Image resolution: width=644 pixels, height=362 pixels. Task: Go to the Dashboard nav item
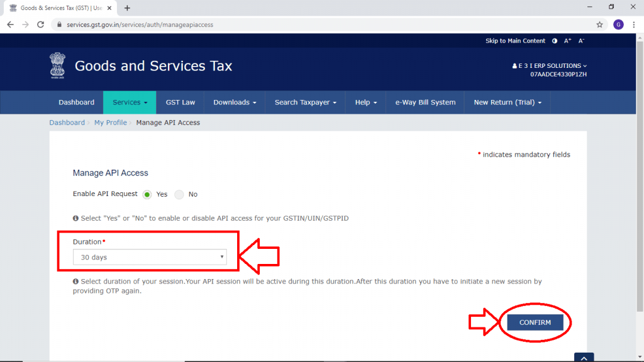point(76,102)
